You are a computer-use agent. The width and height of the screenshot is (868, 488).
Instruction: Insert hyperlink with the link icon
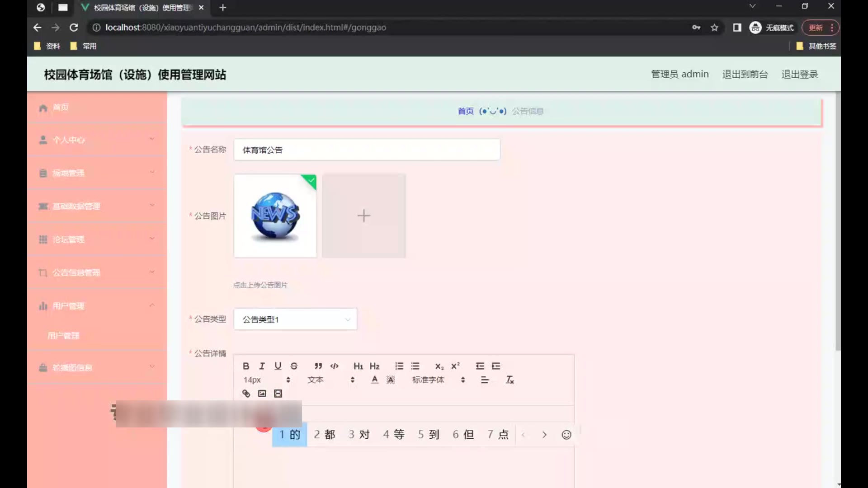point(246,394)
